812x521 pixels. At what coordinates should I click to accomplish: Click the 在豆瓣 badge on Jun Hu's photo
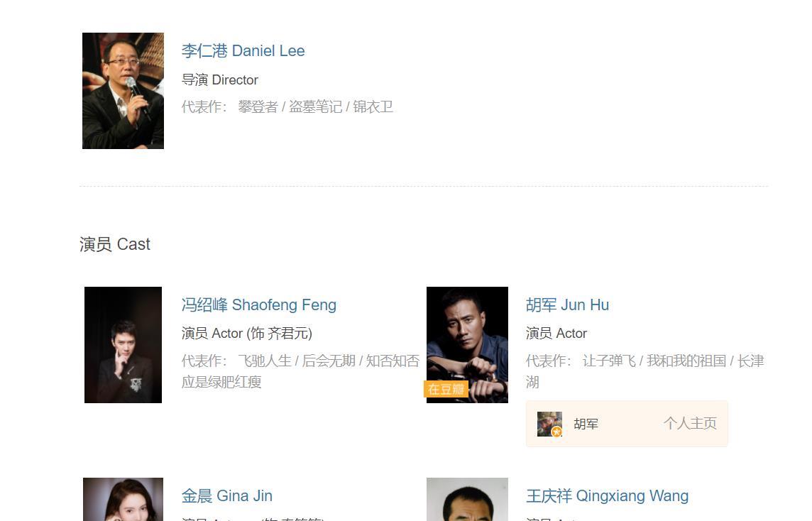click(446, 389)
